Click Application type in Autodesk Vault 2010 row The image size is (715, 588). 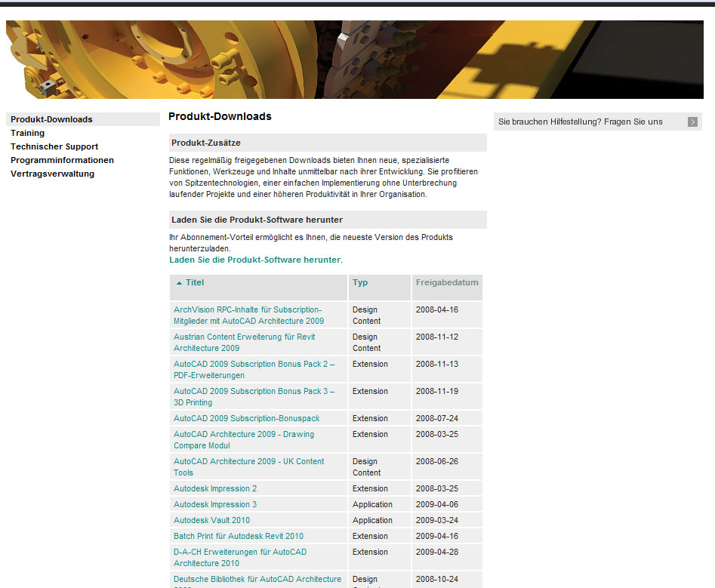pos(372,520)
